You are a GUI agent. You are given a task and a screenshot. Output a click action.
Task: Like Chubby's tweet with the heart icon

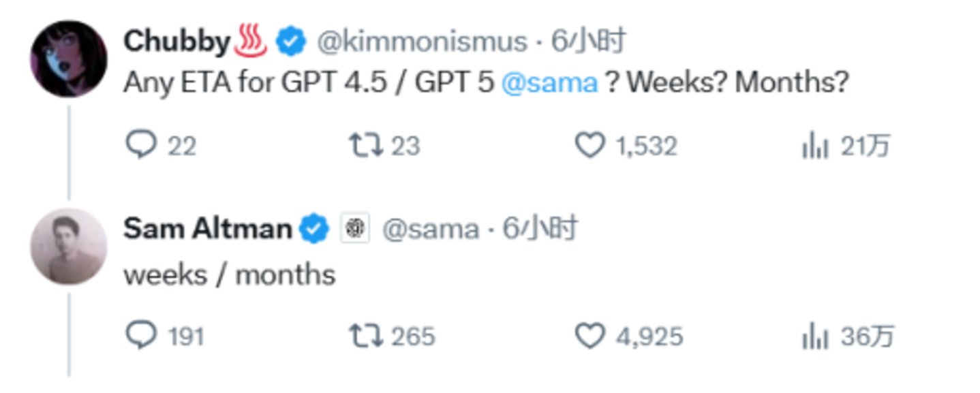tap(590, 146)
